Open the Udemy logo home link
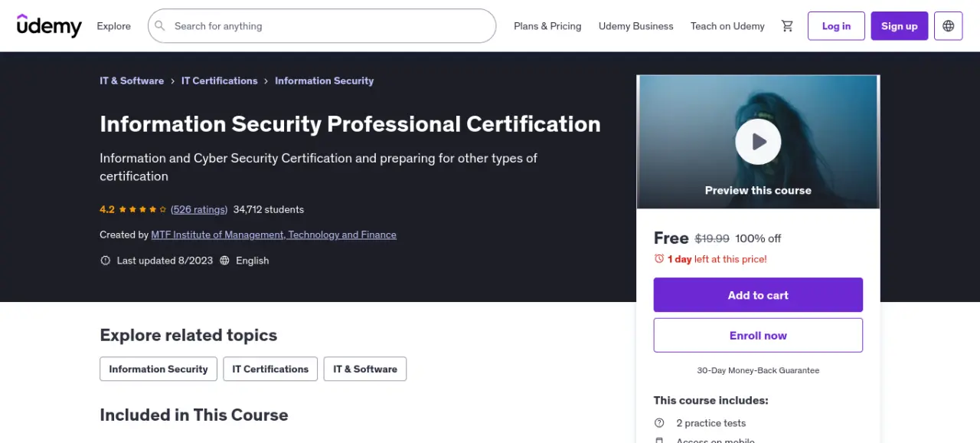The width and height of the screenshot is (980, 443). pos(49,25)
